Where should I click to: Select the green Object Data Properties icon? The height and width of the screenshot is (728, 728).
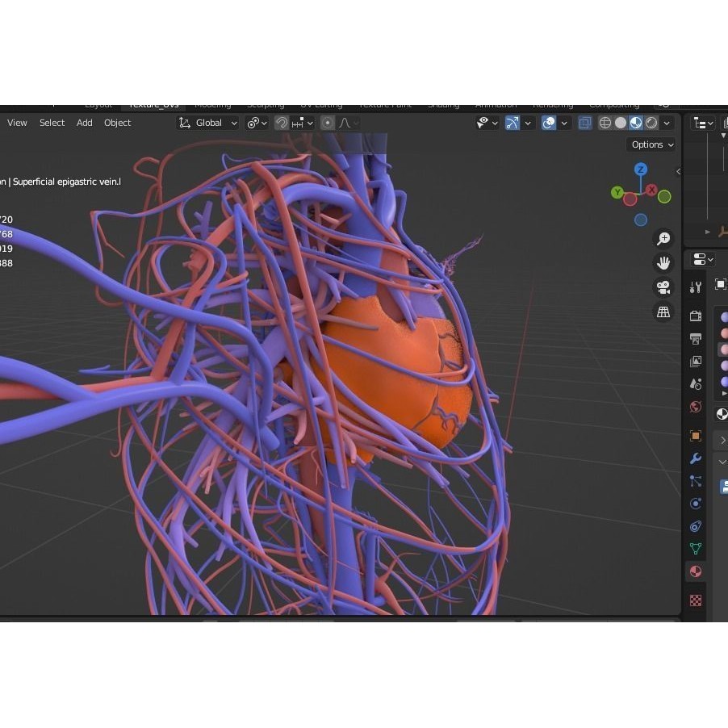click(x=695, y=548)
